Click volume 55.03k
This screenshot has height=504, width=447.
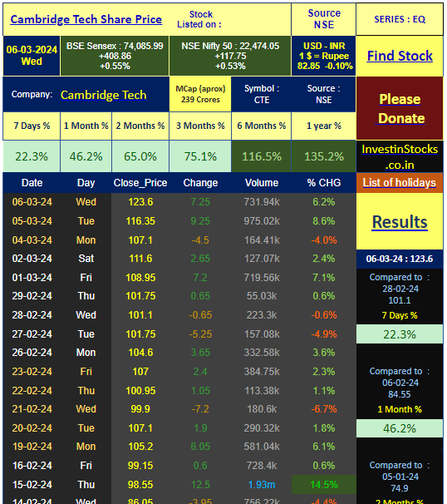coord(262,296)
